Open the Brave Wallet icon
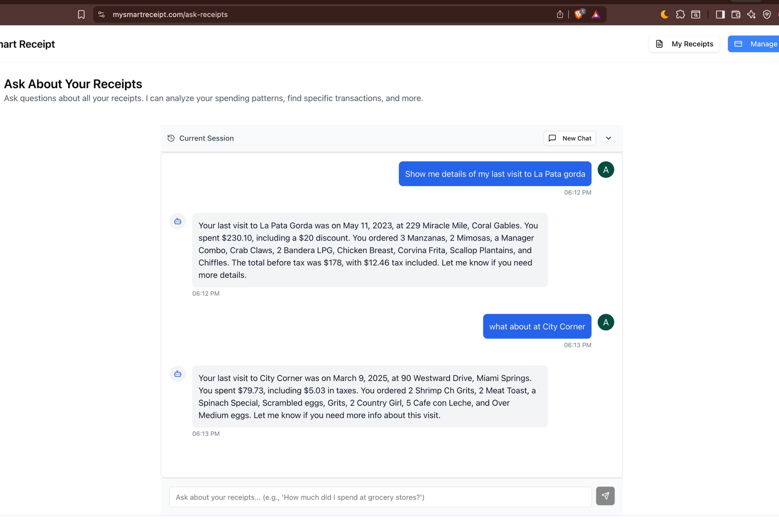Screen dimensions: 779x532 tap(736, 14)
